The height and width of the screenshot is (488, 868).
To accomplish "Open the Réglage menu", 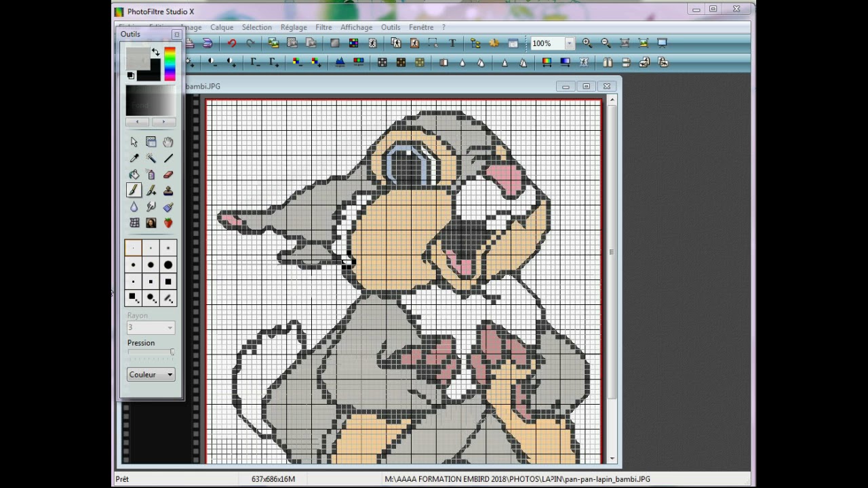I will pyautogui.click(x=294, y=27).
